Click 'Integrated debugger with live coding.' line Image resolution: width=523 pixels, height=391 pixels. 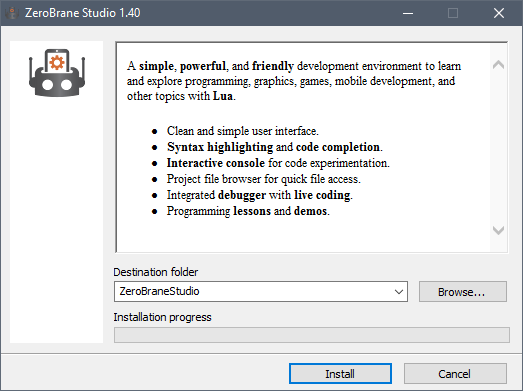pos(260,195)
